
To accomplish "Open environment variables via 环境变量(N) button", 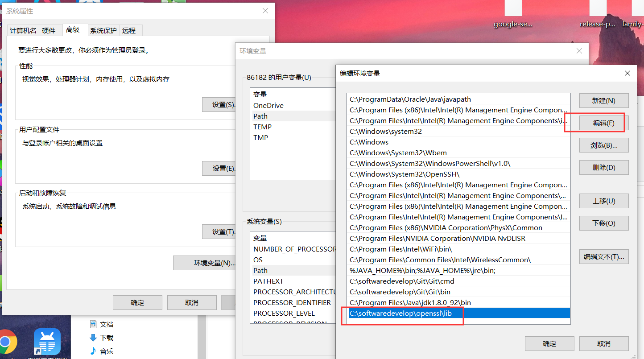I will pyautogui.click(x=205, y=263).
